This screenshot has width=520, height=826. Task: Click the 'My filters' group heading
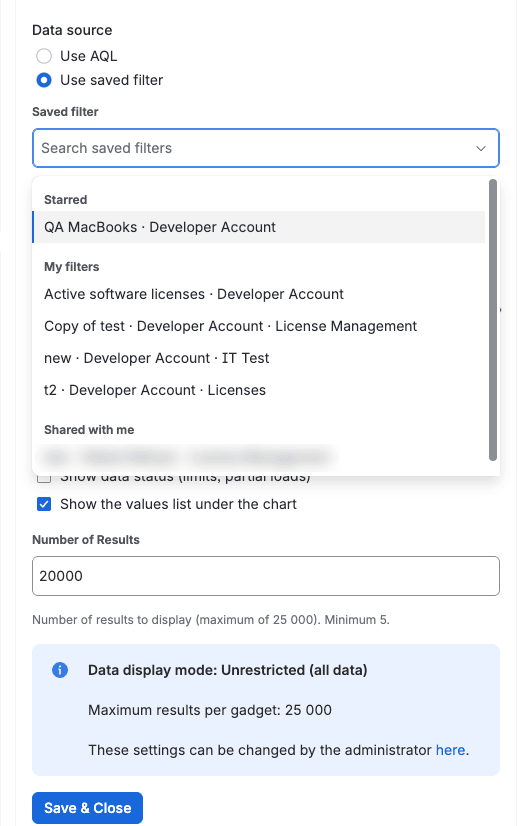coord(72,267)
